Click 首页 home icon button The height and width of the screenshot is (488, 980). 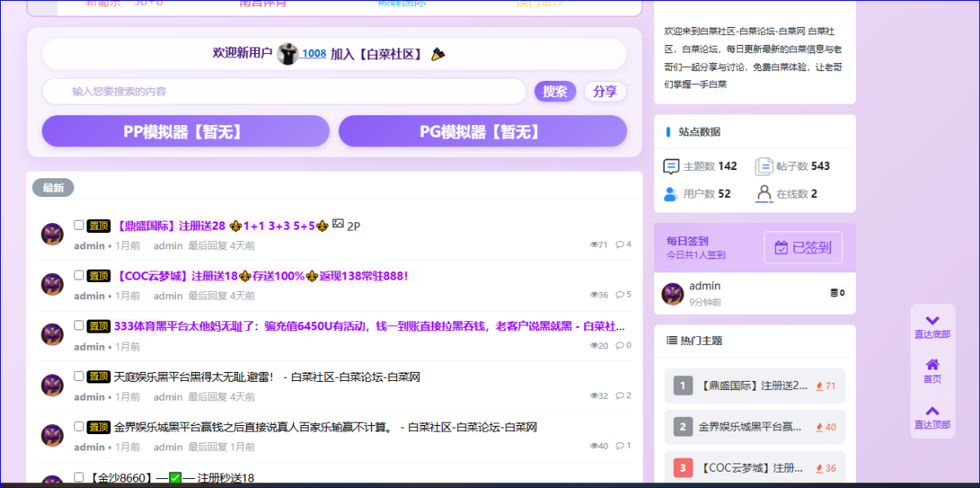click(x=933, y=371)
